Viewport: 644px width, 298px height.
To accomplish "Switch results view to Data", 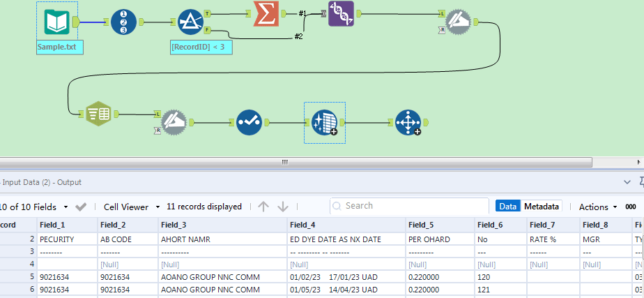I will (x=508, y=207).
